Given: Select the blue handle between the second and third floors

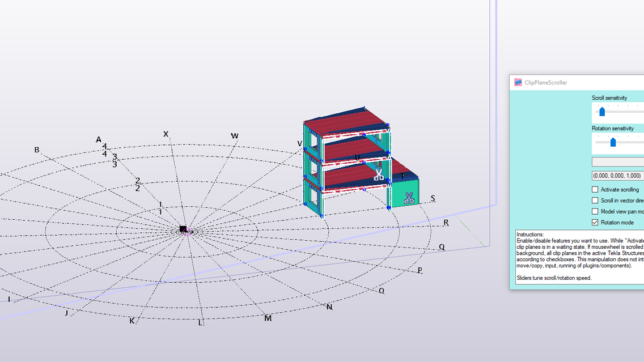Looking at the screenshot, I should [x=320, y=160].
